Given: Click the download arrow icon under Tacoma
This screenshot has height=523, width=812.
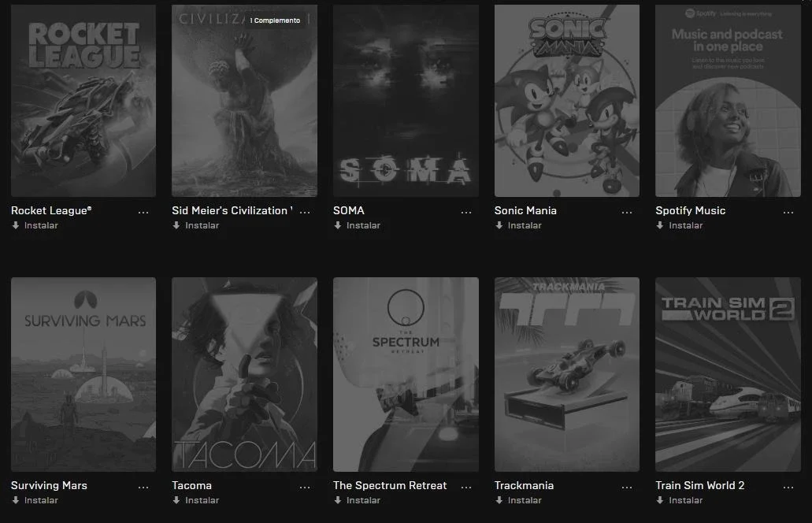Looking at the screenshot, I should pos(176,500).
